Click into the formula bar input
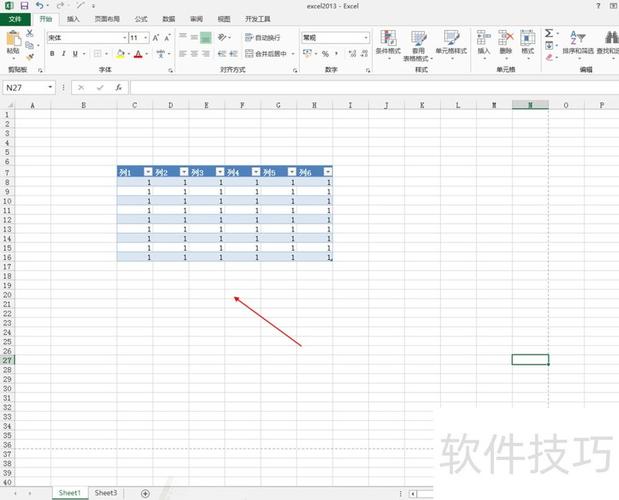Viewport: 619px width, 500px height. tap(374, 87)
